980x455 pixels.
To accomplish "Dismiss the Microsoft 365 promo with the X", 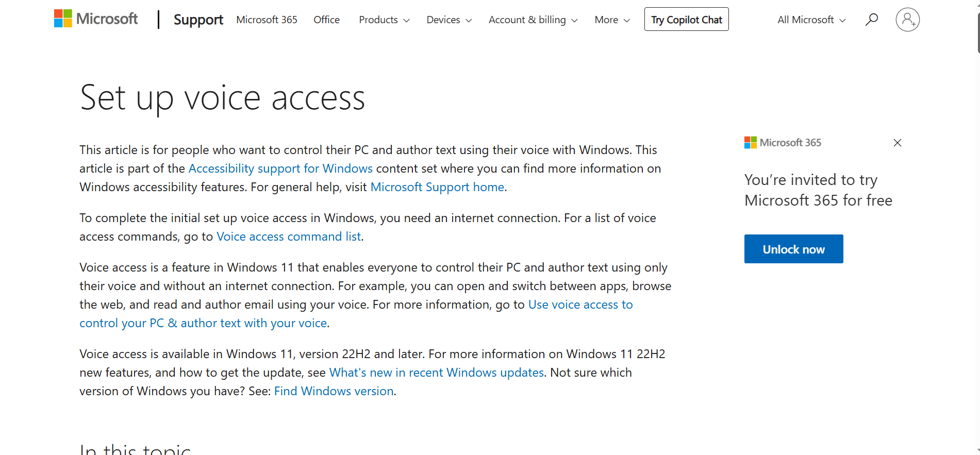I will (x=897, y=143).
